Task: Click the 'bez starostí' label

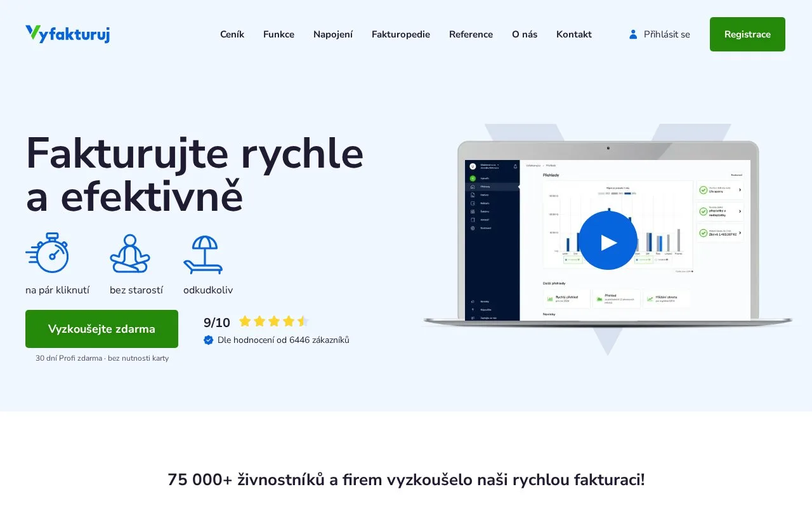Action: [x=136, y=290]
